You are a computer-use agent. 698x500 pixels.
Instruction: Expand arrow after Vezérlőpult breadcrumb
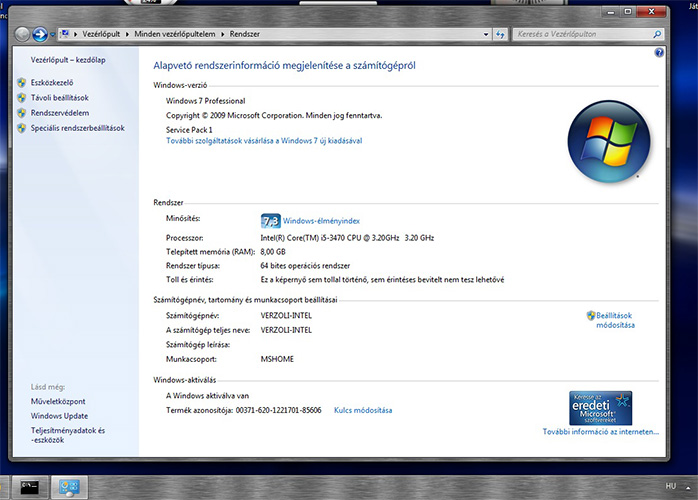[127, 34]
